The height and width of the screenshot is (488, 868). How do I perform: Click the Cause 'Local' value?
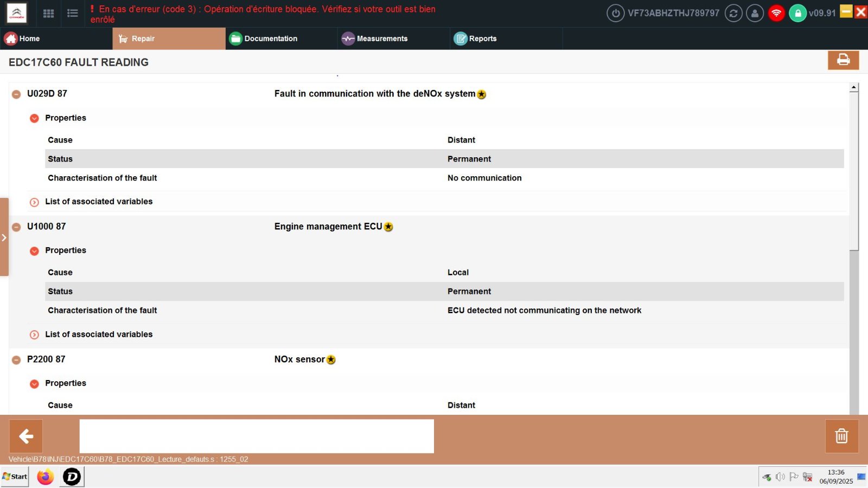coord(458,272)
